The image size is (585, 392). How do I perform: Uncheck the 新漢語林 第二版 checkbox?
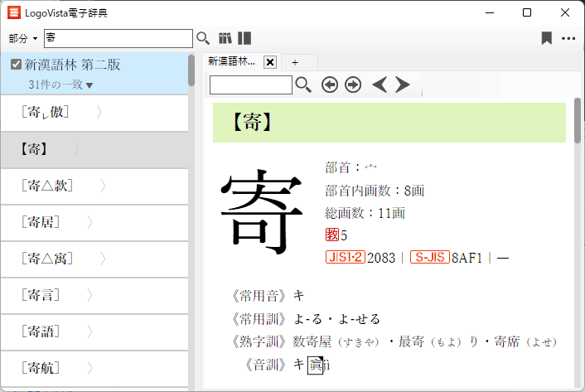[x=16, y=65]
